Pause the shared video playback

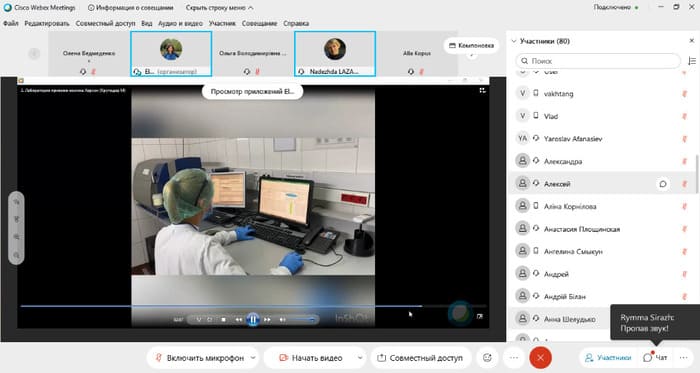click(x=253, y=319)
